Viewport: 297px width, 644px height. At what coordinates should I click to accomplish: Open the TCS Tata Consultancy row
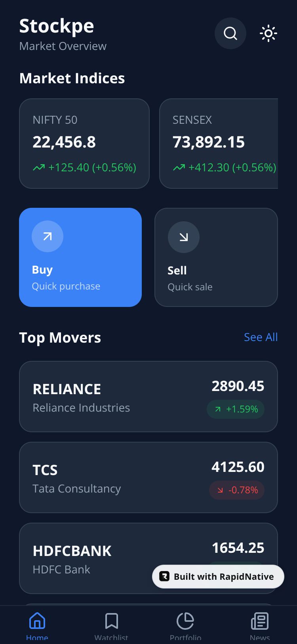coord(148,477)
